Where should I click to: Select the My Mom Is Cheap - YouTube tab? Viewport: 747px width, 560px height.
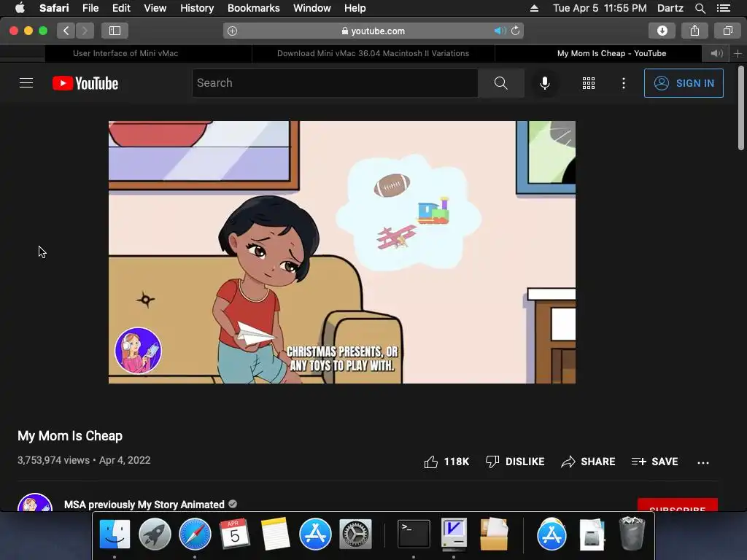click(x=612, y=53)
